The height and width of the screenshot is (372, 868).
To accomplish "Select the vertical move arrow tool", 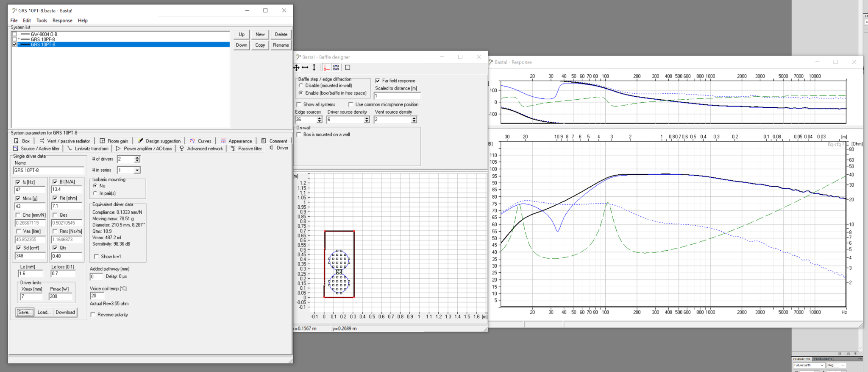I will 314,67.
